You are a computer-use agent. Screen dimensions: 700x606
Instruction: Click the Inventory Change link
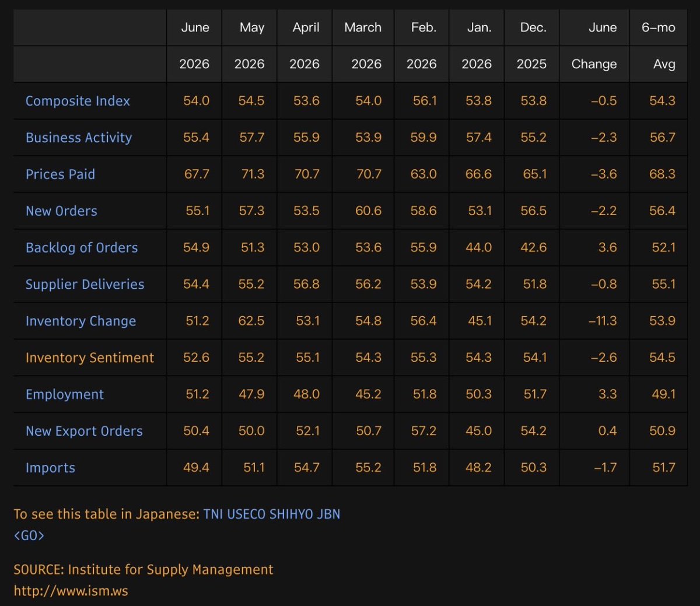(80, 321)
